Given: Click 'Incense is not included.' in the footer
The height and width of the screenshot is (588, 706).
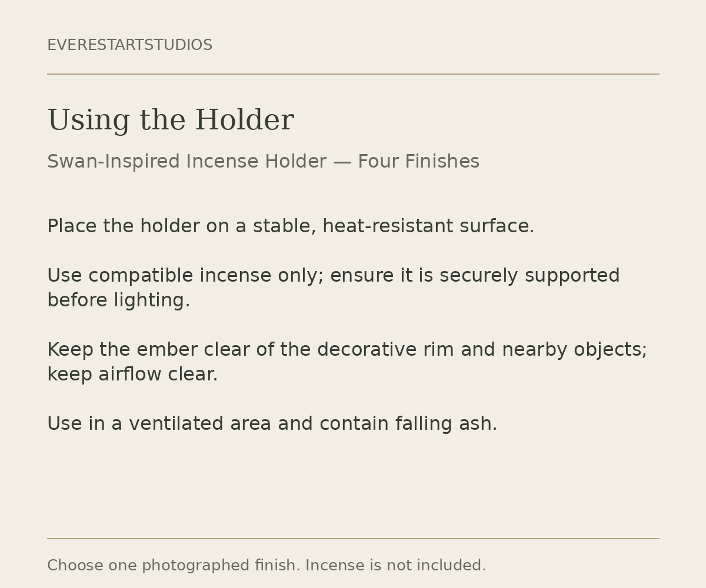Looking at the screenshot, I should (396, 566).
